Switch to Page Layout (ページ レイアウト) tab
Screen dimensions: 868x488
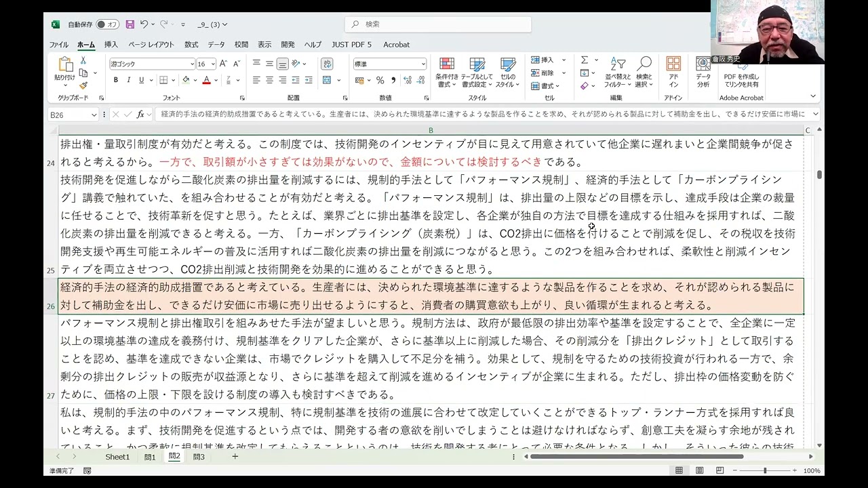pyautogui.click(x=151, y=45)
